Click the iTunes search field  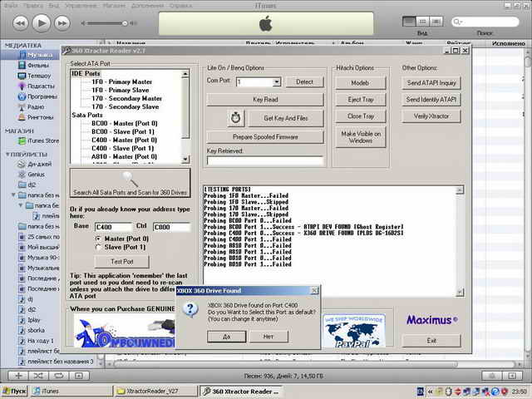485,22
